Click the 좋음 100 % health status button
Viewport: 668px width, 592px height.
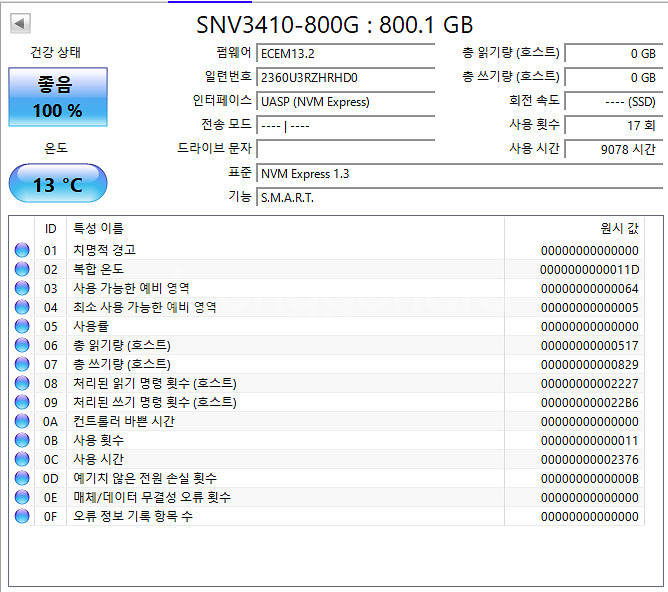coord(58,97)
